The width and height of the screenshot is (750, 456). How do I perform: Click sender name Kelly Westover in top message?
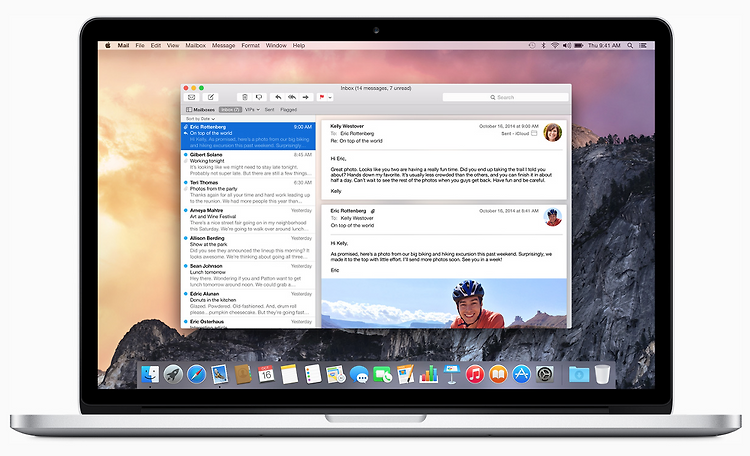click(347, 126)
